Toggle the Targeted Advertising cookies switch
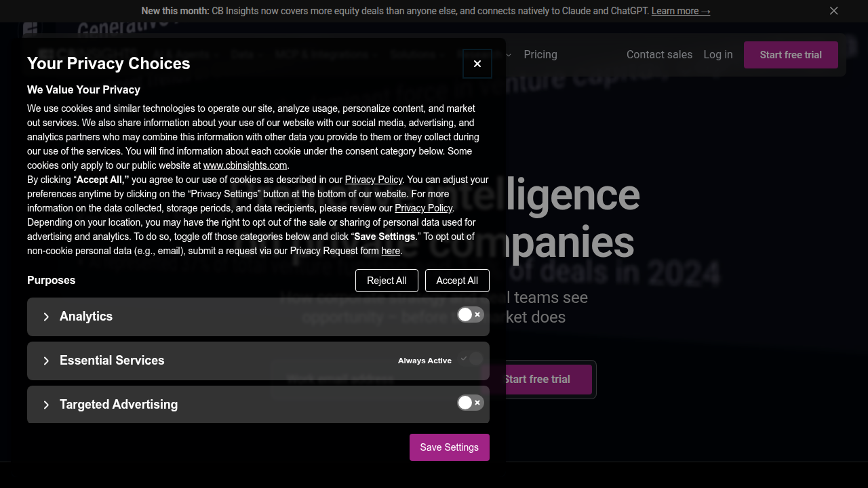 pyautogui.click(x=470, y=403)
